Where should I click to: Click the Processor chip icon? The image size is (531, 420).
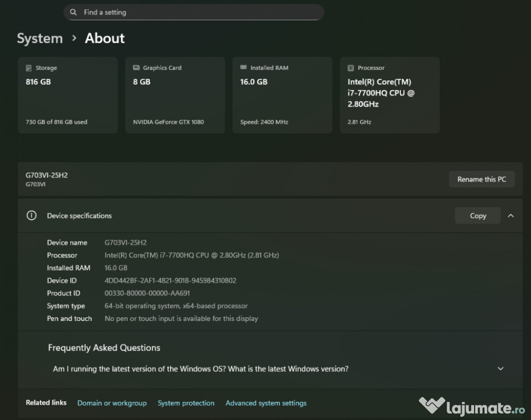coord(351,68)
